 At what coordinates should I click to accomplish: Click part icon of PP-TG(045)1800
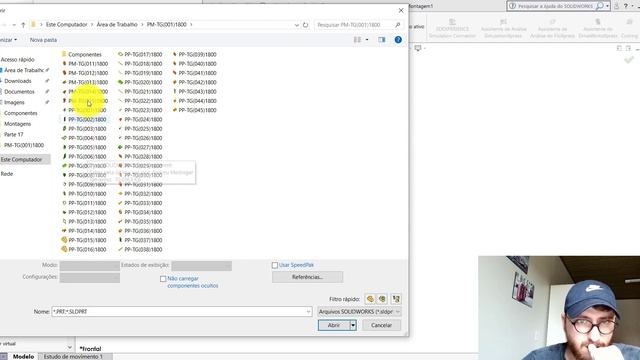(175, 110)
